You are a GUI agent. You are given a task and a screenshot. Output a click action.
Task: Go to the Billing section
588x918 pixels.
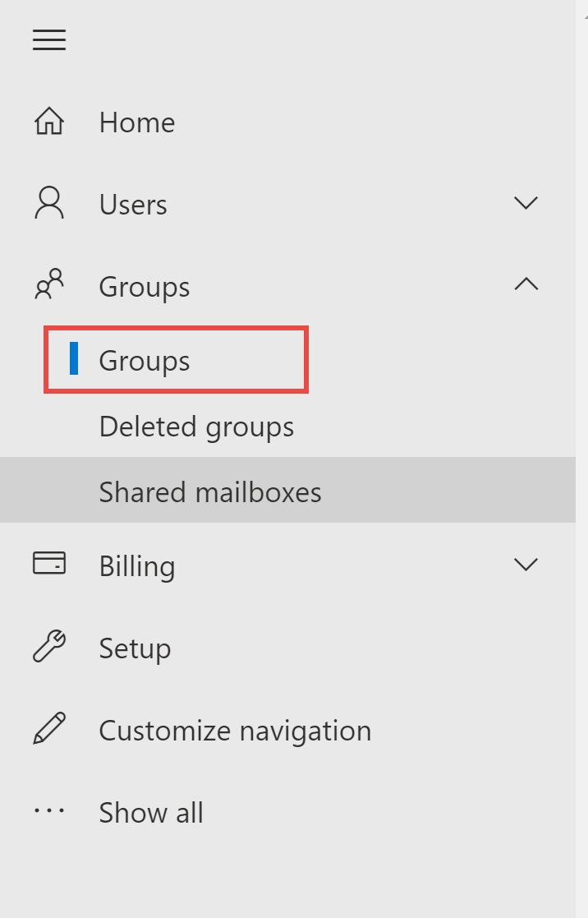tap(137, 565)
